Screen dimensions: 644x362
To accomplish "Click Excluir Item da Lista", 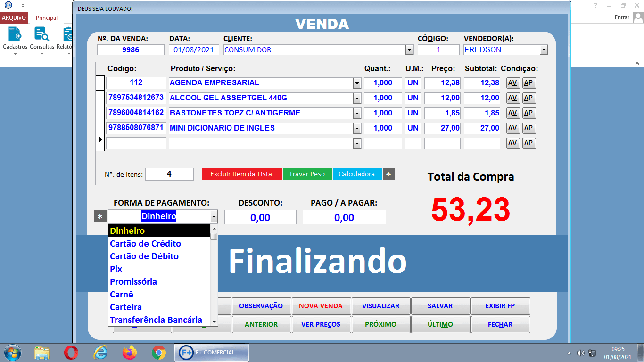I will pyautogui.click(x=241, y=173).
